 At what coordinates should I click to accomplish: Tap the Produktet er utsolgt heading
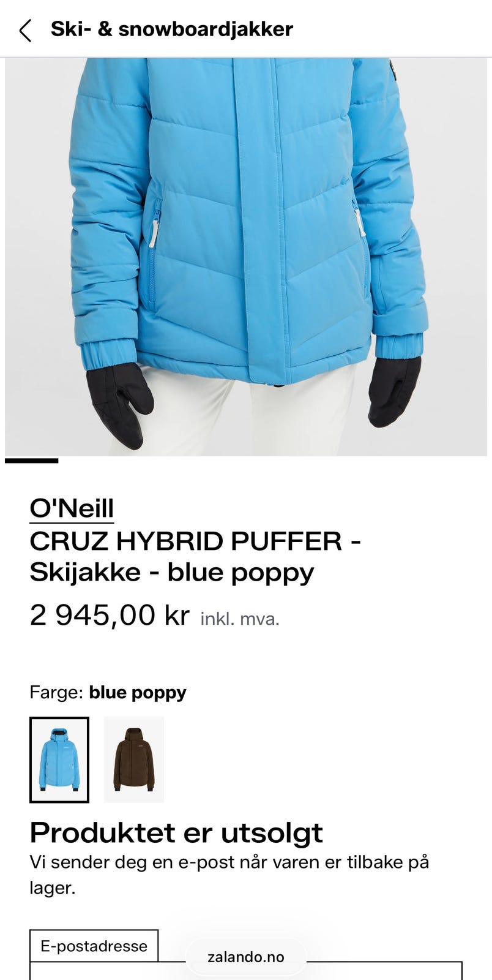click(176, 833)
